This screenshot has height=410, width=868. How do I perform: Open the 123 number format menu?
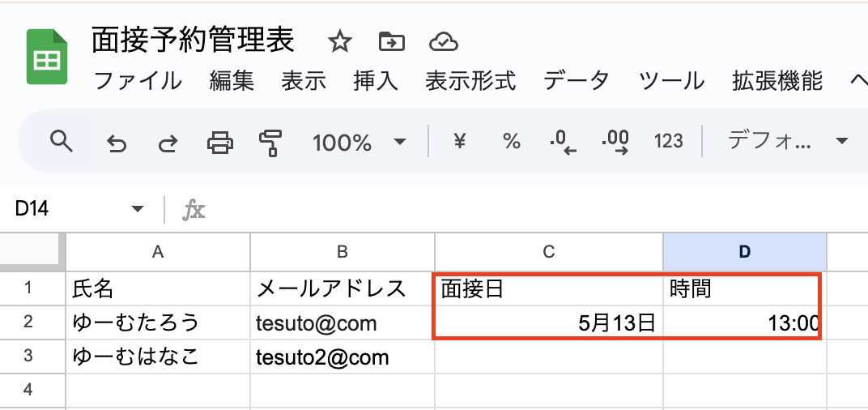(x=668, y=142)
